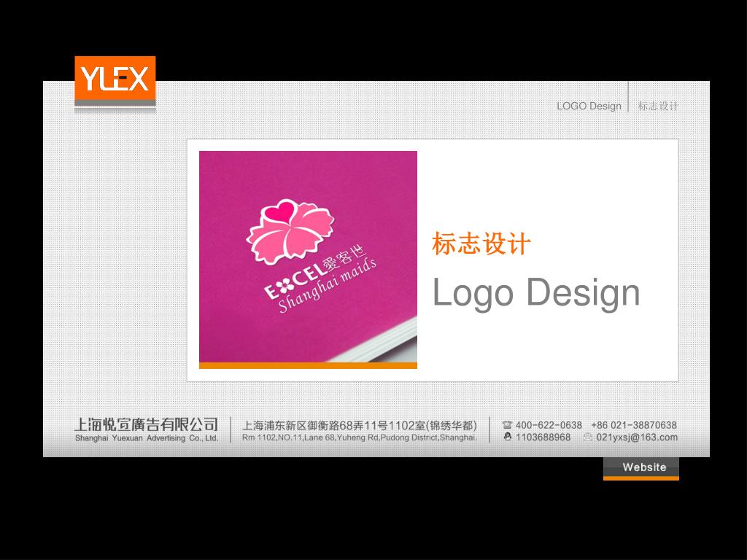Click the orange 标志设计 title
This screenshot has width=747, height=560.
click(481, 244)
